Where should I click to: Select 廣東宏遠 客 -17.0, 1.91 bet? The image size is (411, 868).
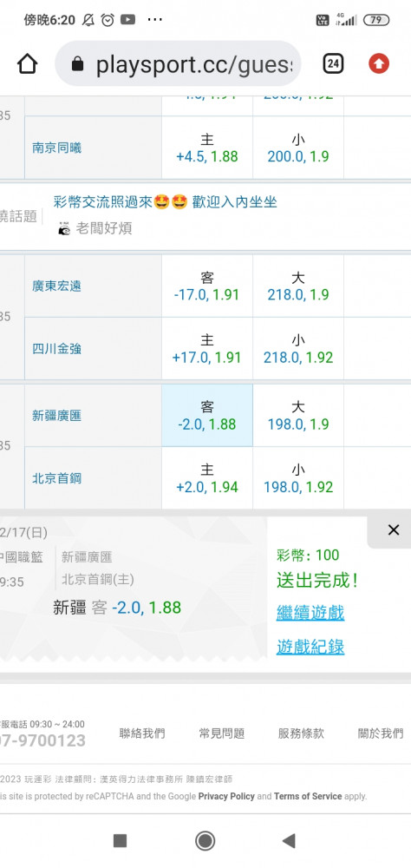207,286
